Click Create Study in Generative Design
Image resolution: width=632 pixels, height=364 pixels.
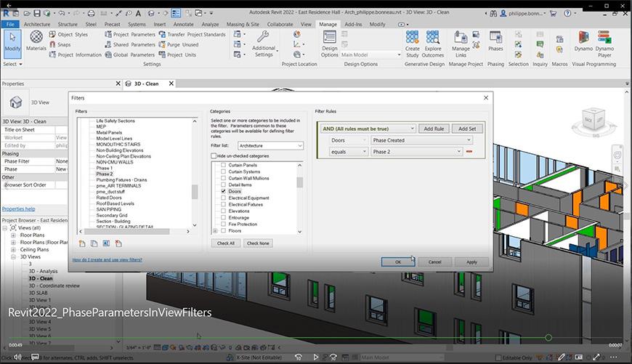[x=413, y=44]
